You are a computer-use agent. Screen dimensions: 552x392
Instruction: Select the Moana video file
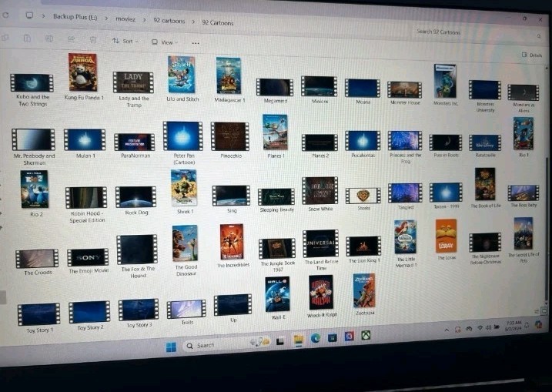pyautogui.click(x=363, y=88)
